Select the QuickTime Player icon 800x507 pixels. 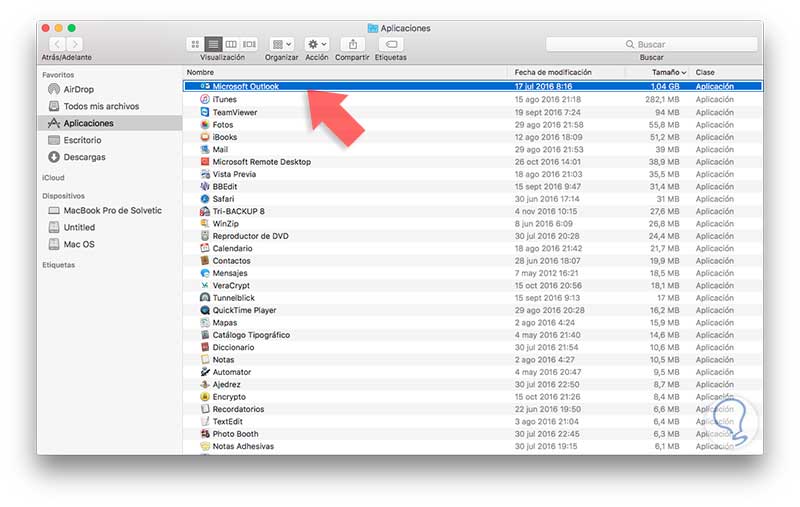tap(205, 310)
